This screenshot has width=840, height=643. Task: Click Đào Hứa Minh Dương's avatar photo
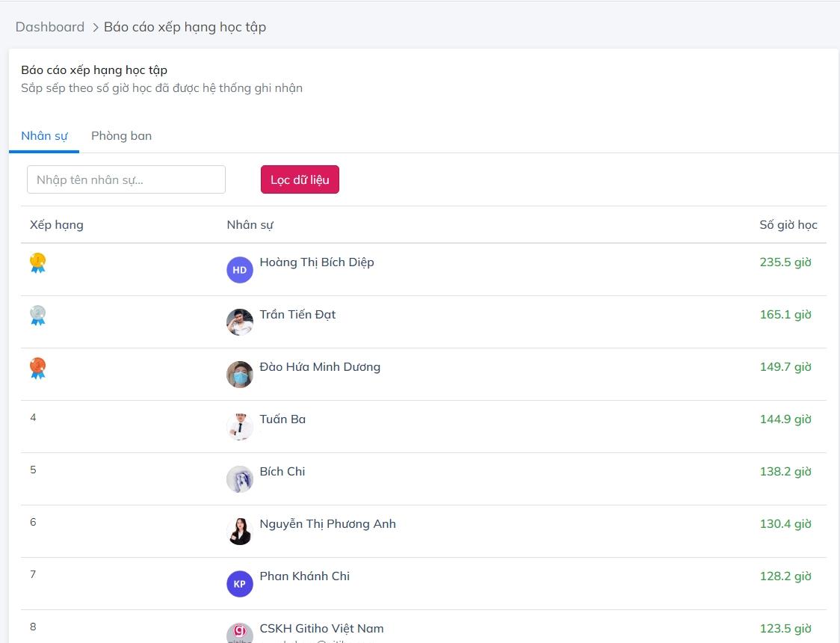click(240, 375)
